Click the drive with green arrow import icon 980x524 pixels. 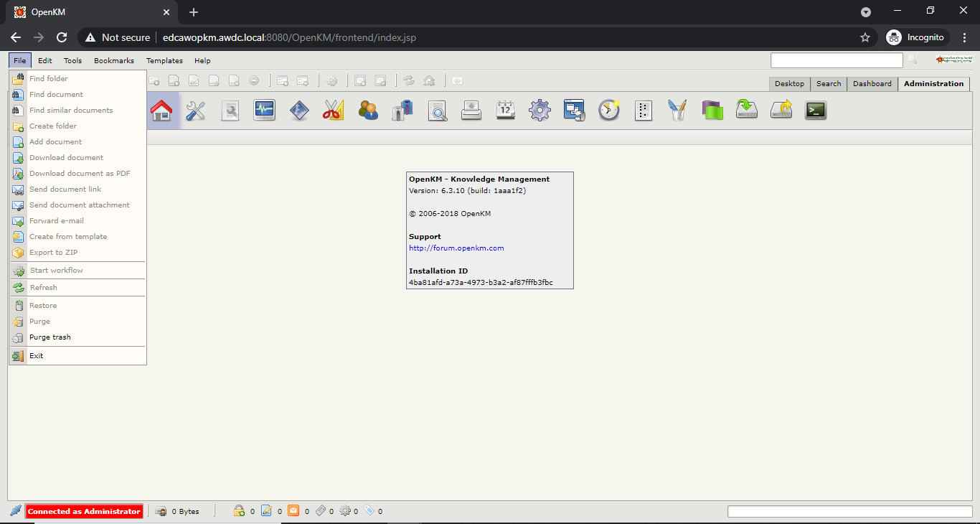[x=747, y=110]
